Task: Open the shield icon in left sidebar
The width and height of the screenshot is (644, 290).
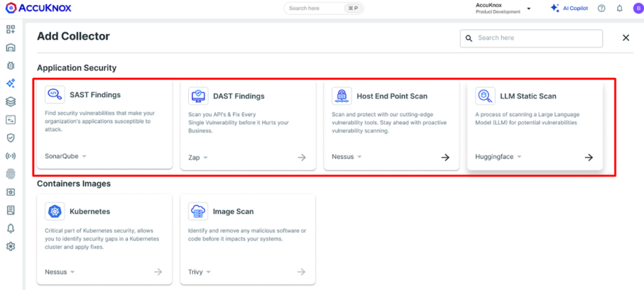Action: point(11,138)
